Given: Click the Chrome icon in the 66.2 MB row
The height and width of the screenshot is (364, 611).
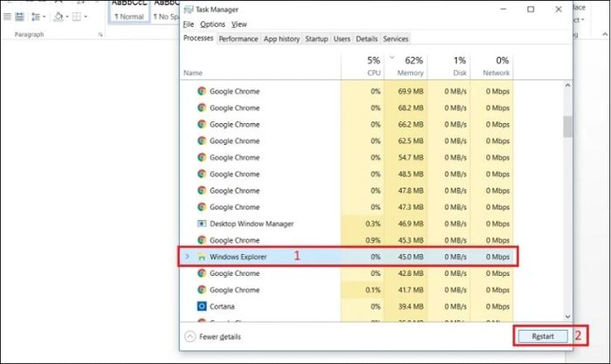Looking at the screenshot, I should (202, 124).
